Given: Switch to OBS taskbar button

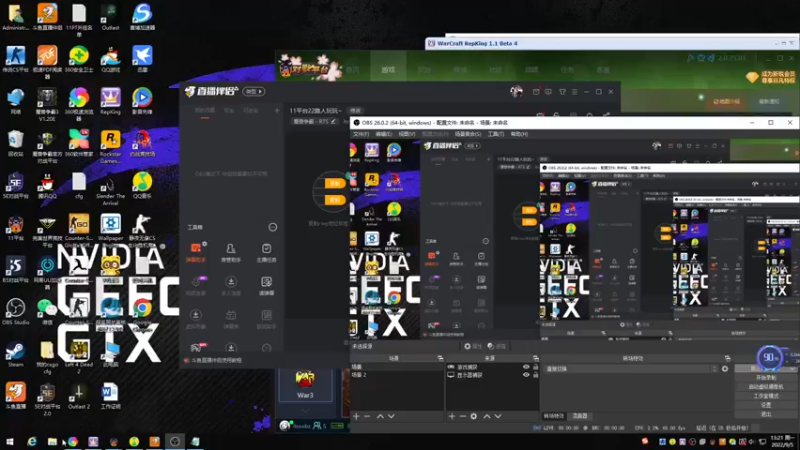Looking at the screenshot, I should (175, 441).
